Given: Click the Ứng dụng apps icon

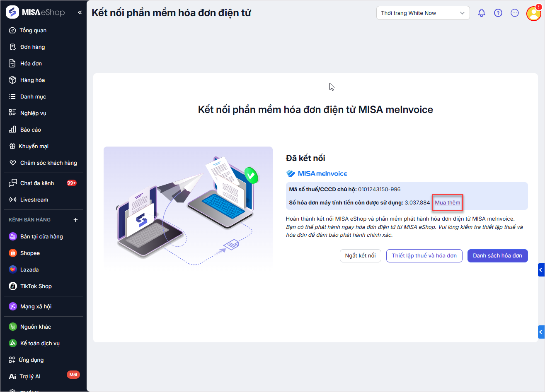Looking at the screenshot, I should point(12,360).
